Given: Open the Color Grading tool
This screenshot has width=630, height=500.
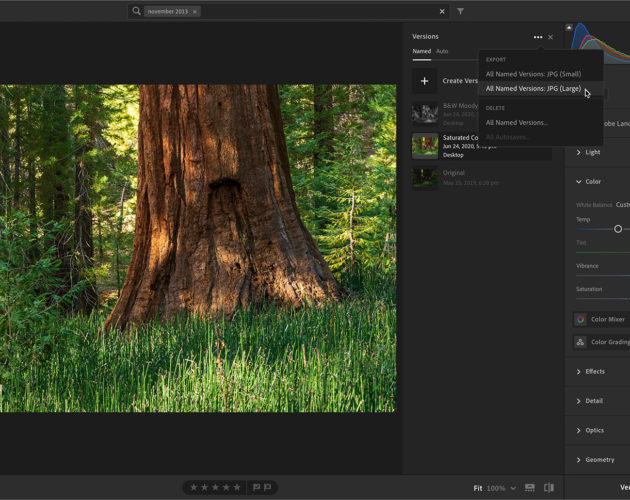Looking at the screenshot, I should tap(601, 342).
